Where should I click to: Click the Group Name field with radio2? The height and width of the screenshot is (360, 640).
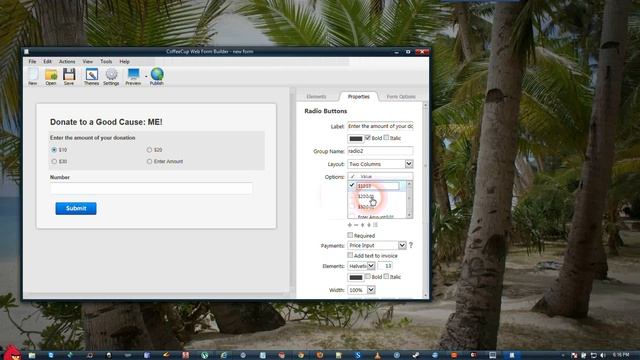[380, 151]
